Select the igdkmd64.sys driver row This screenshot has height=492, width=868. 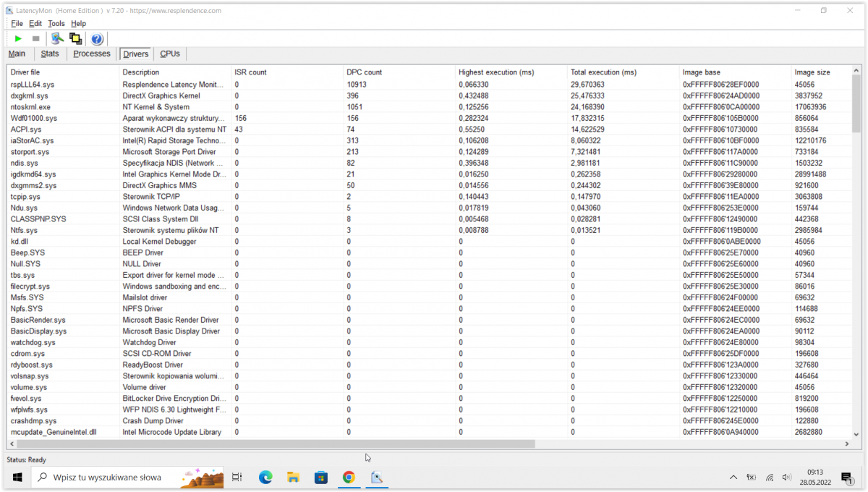click(429, 174)
